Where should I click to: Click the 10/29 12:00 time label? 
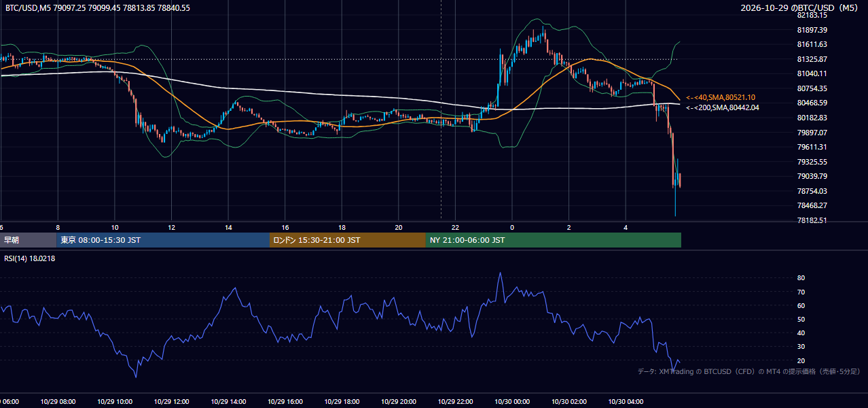coord(171,402)
